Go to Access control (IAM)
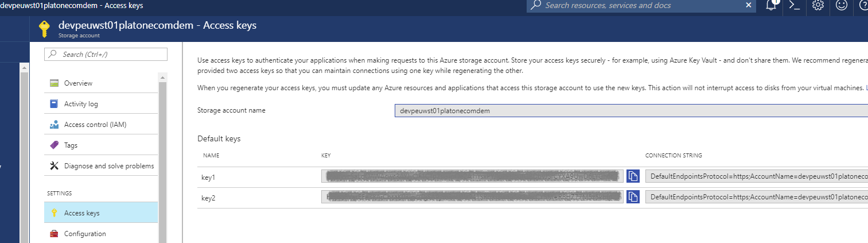Image resolution: width=868 pixels, height=243 pixels. [95, 125]
